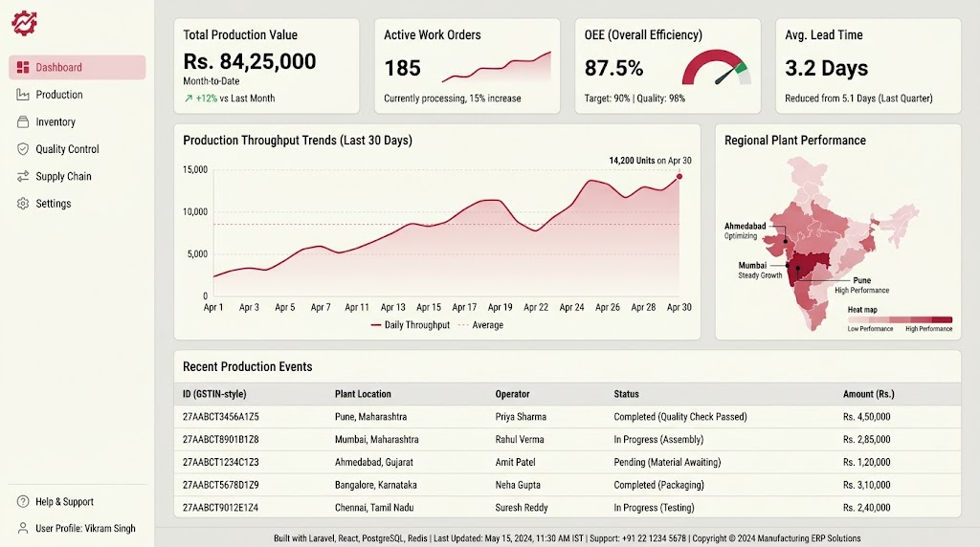Click status Pending (Material Awaiting)
This screenshot has width=980, height=547.
[x=667, y=463]
